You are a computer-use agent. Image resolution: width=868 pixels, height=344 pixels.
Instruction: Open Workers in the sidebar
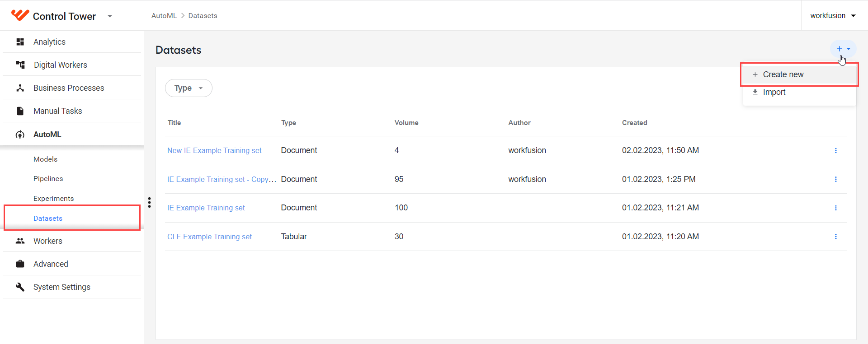click(x=72, y=241)
